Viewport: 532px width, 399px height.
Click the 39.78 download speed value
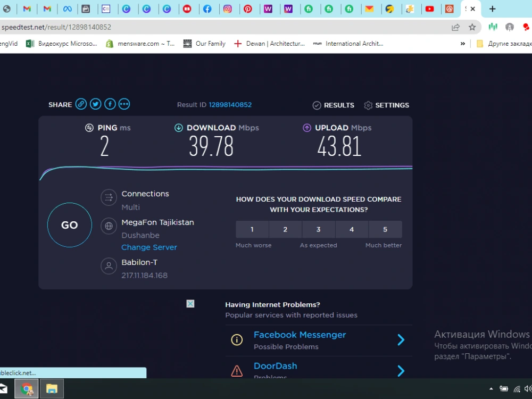(x=211, y=146)
